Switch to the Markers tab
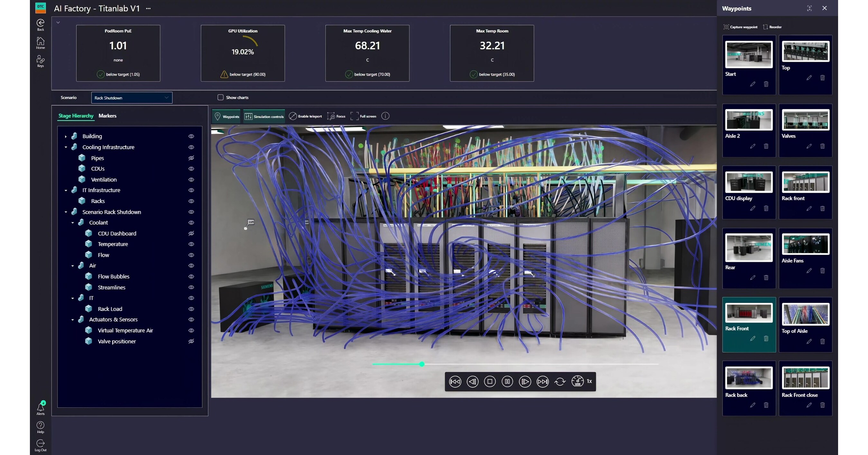Screen dimensions: 868x455 coord(107,116)
